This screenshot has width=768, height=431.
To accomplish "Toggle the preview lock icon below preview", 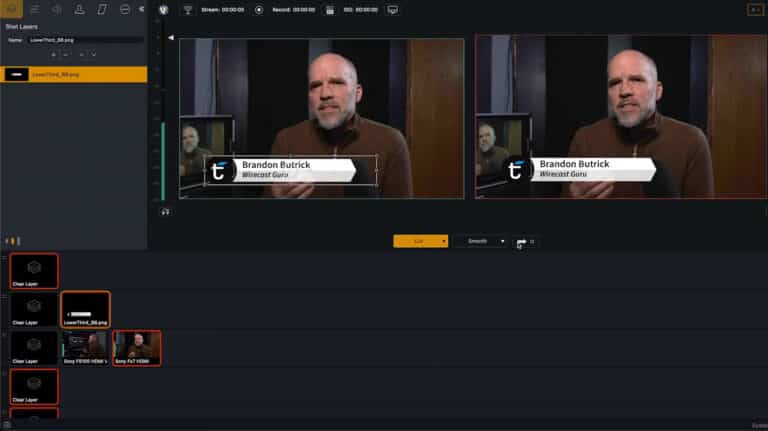I will 166,212.
